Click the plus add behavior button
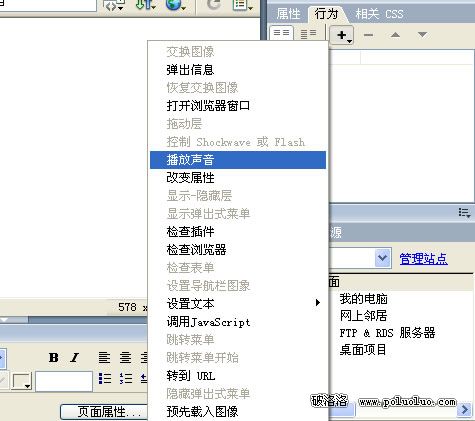The height and width of the screenshot is (421, 475). pyautogui.click(x=342, y=35)
